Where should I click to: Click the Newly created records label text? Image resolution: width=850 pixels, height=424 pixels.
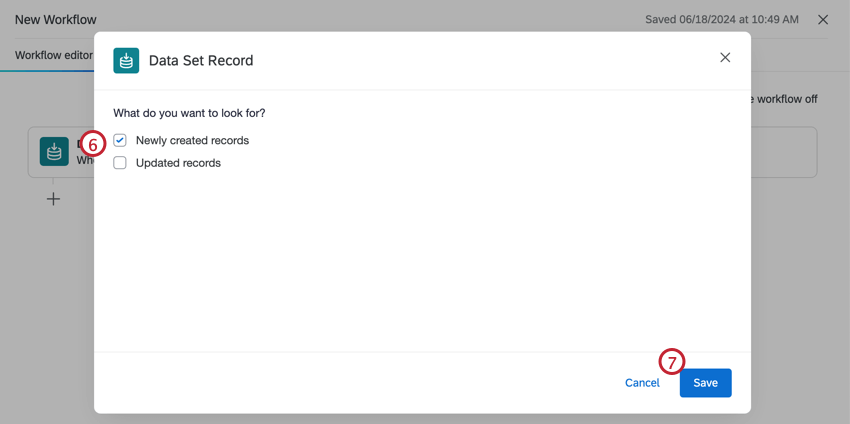192,141
